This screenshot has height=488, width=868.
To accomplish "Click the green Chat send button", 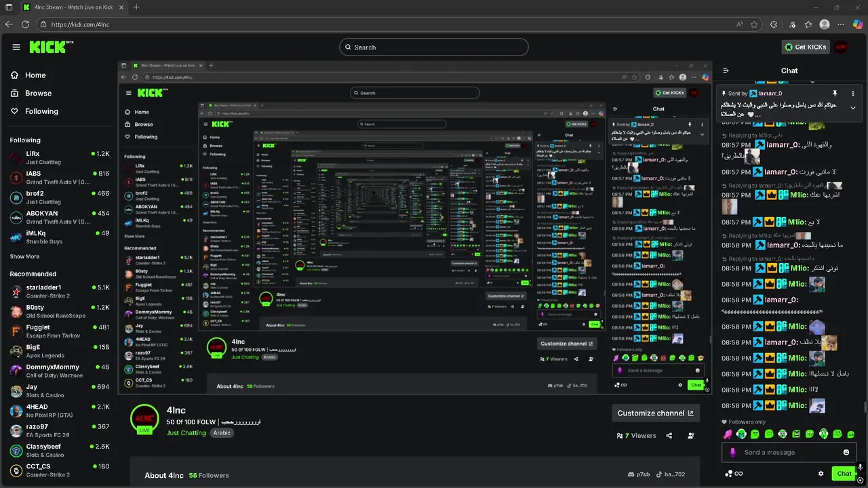I will pyautogui.click(x=844, y=474).
